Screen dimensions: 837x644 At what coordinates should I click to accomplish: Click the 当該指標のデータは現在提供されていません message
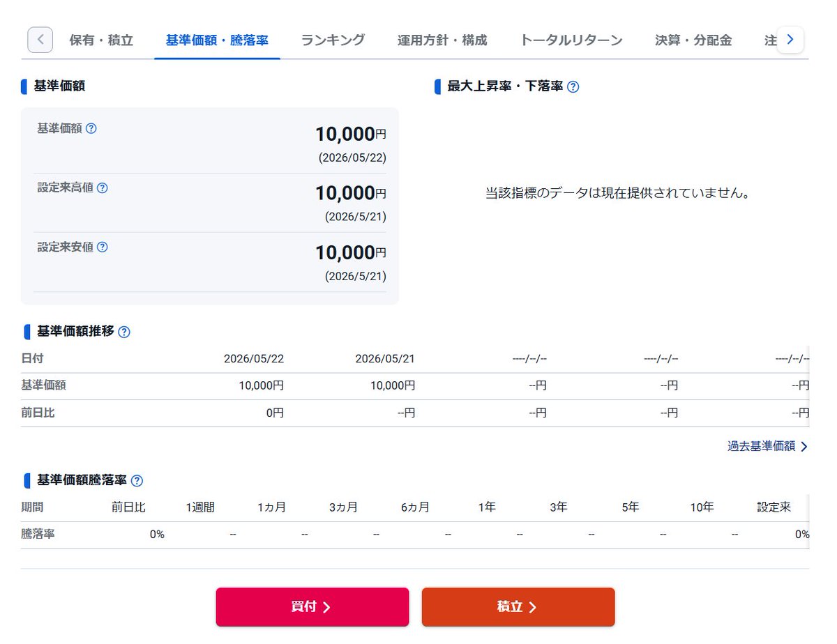click(618, 193)
